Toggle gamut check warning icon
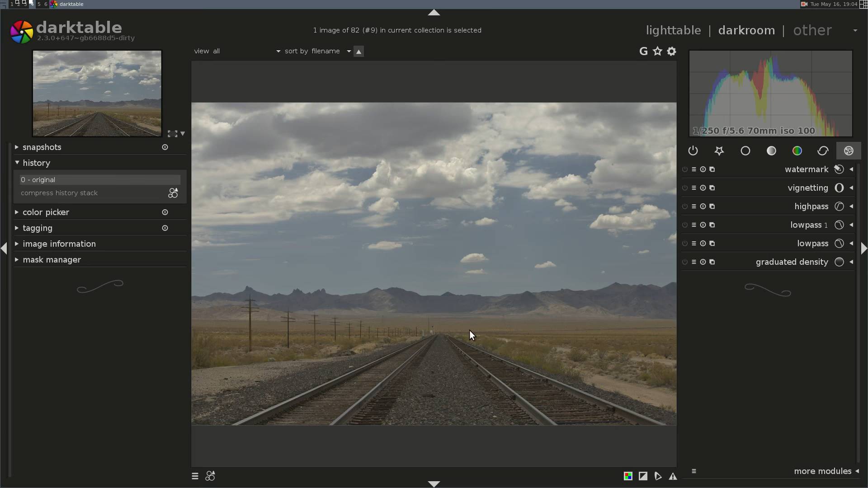868x488 pixels. [673, 476]
